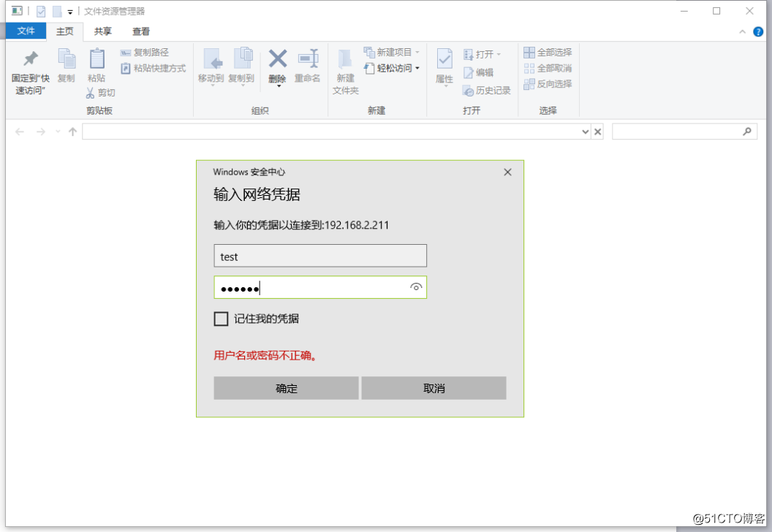Choose Select all (全部选择)
This screenshot has height=532, width=772.
(548, 52)
